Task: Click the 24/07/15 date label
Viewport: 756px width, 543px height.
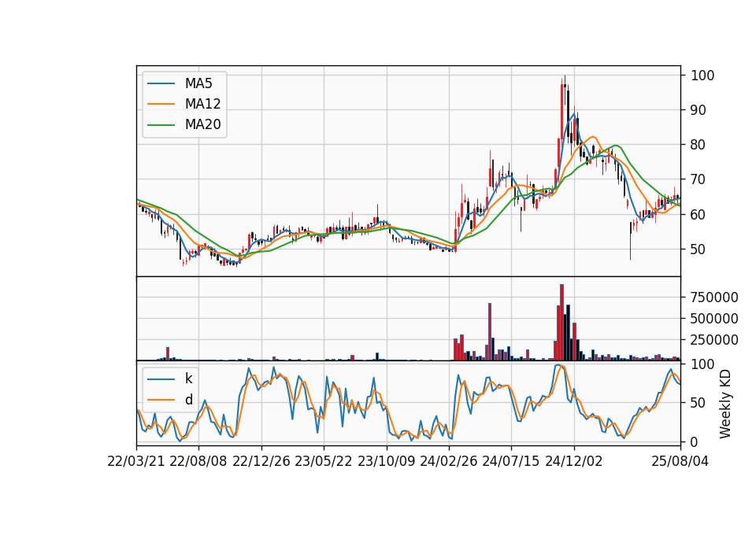Action: (511, 461)
